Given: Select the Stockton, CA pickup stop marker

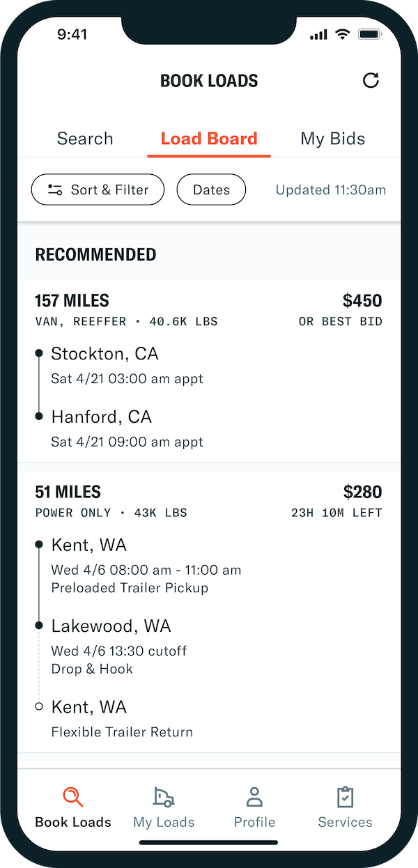Looking at the screenshot, I should 40,352.
